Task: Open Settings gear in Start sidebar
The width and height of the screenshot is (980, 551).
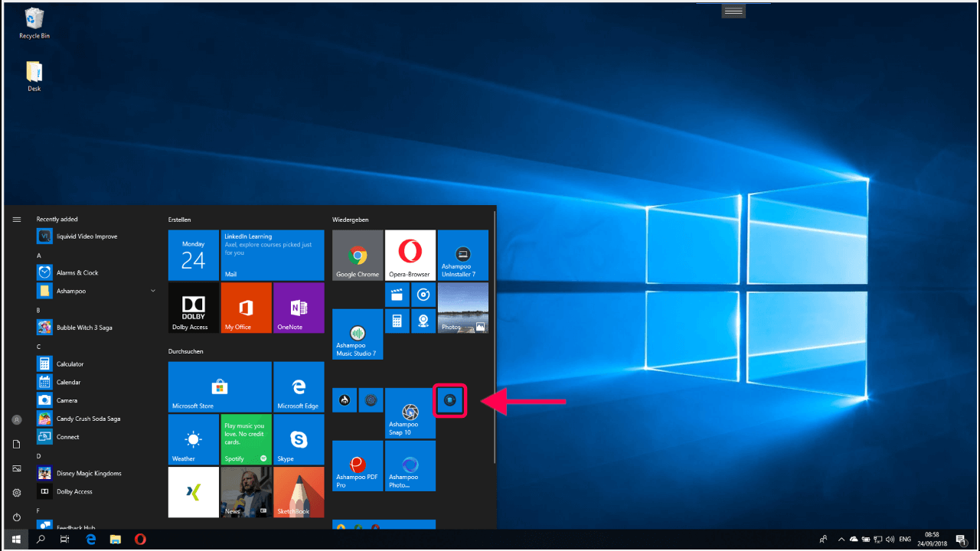Action: [x=17, y=493]
